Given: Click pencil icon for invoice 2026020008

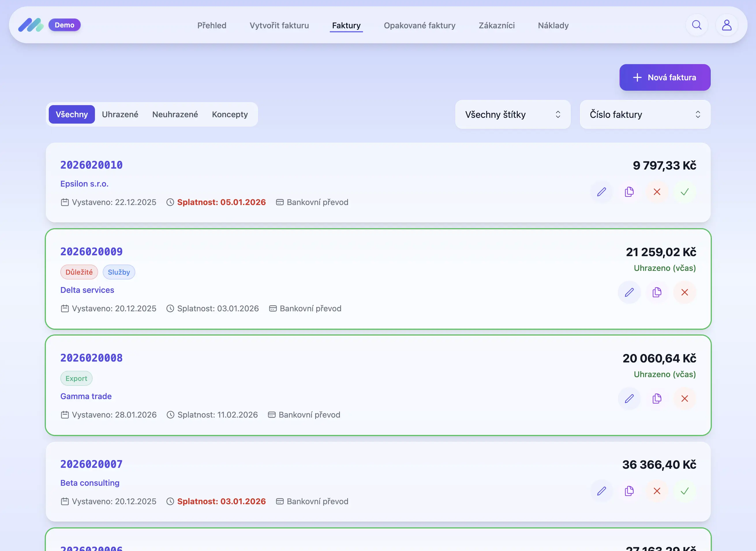Looking at the screenshot, I should tap(629, 398).
